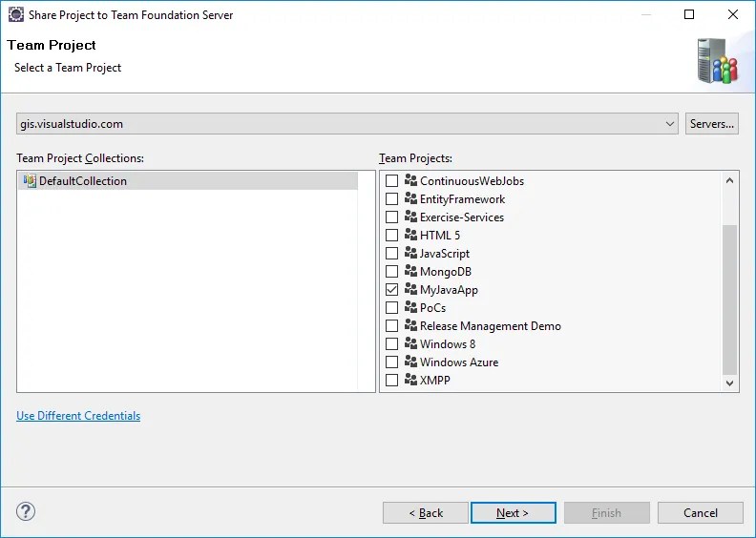Click the DefaultCollection collection icon

point(30,180)
